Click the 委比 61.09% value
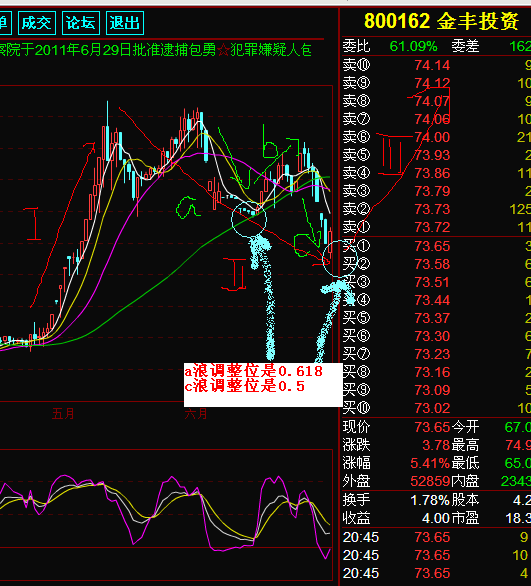Viewport: 531px width, 586px height. click(x=414, y=46)
